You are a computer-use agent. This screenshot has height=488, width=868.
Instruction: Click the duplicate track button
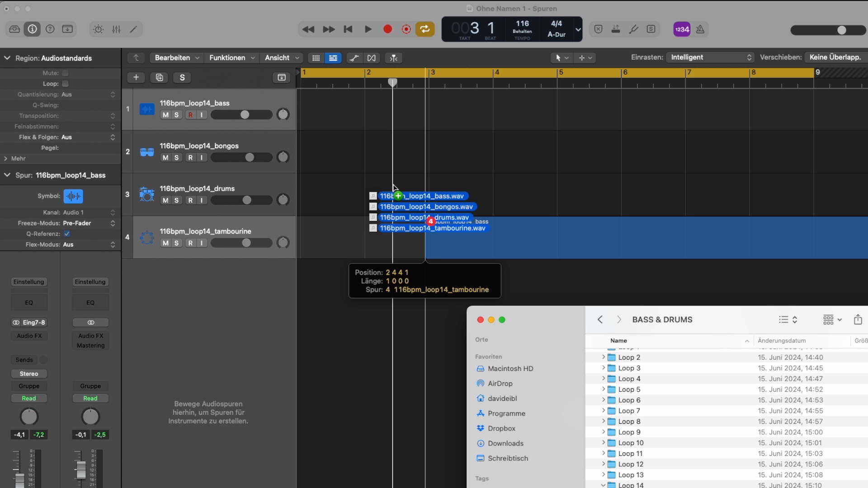pyautogui.click(x=159, y=77)
